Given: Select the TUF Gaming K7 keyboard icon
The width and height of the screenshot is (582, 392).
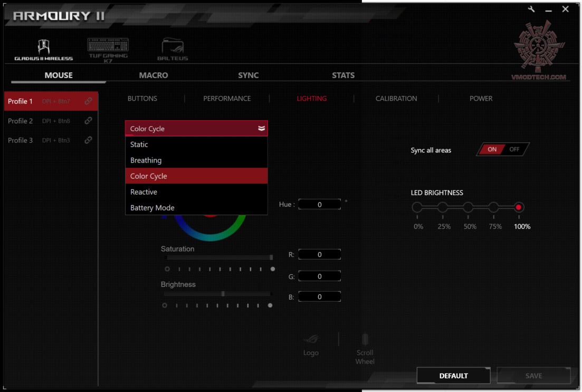Looking at the screenshot, I should click(x=108, y=50).
